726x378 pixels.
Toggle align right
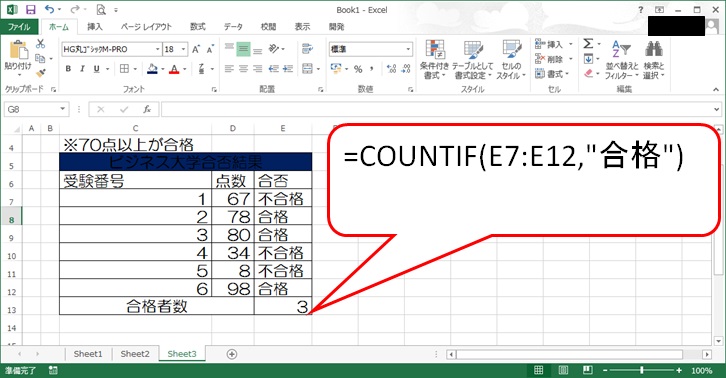(257, 69)
